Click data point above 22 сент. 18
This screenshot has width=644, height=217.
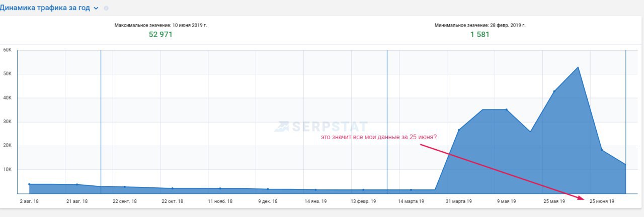tap(125, 187)
